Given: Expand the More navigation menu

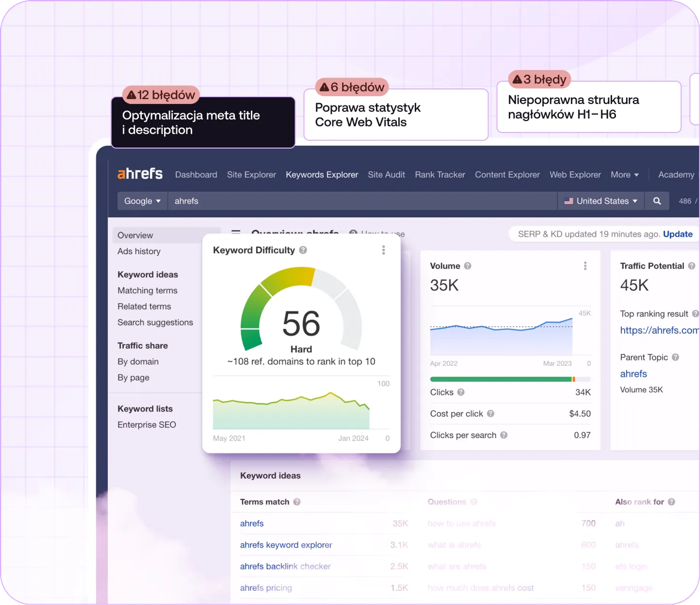Looking at the screenshot, I should (x=624, y=175).
